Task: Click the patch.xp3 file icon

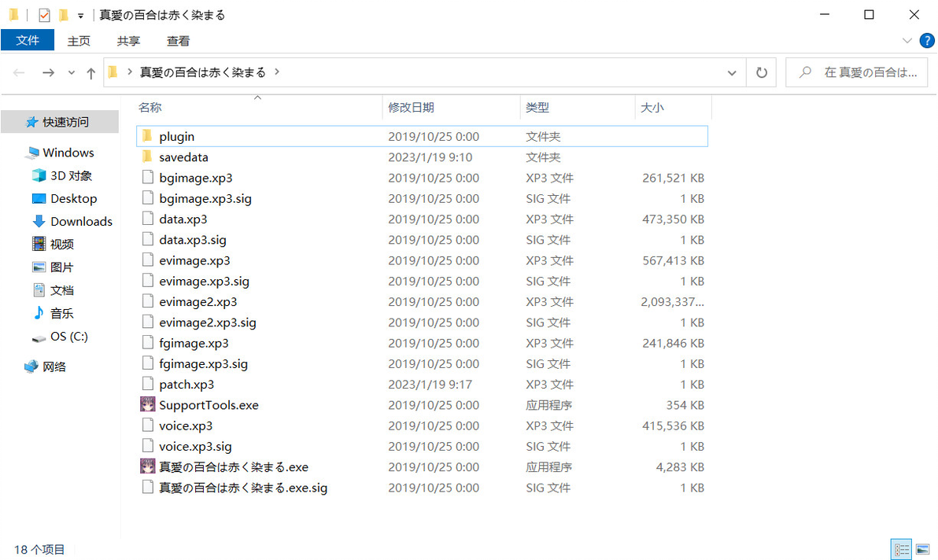Action: click(x=148, y=385)
